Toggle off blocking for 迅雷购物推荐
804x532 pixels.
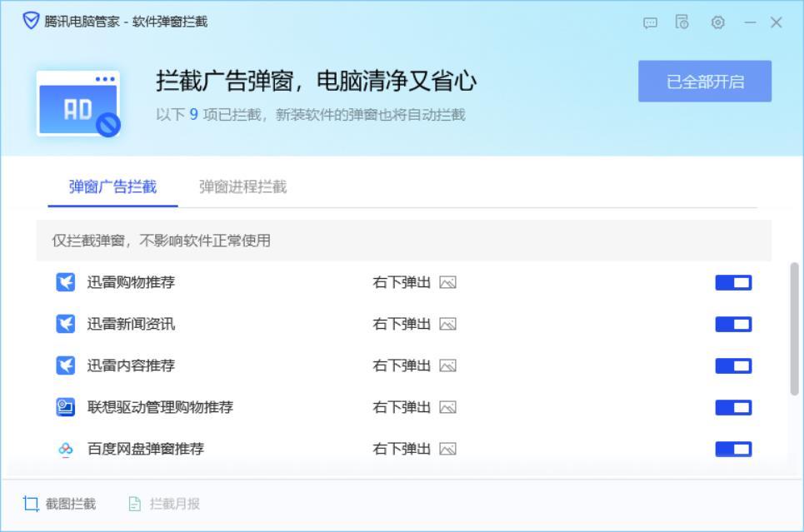733,282
